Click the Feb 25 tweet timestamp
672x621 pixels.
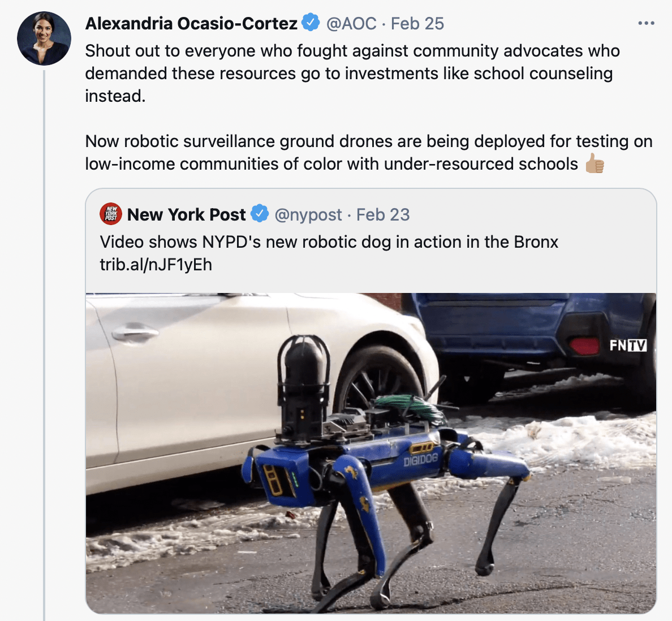pyautogui.click(x=417, y=24)
